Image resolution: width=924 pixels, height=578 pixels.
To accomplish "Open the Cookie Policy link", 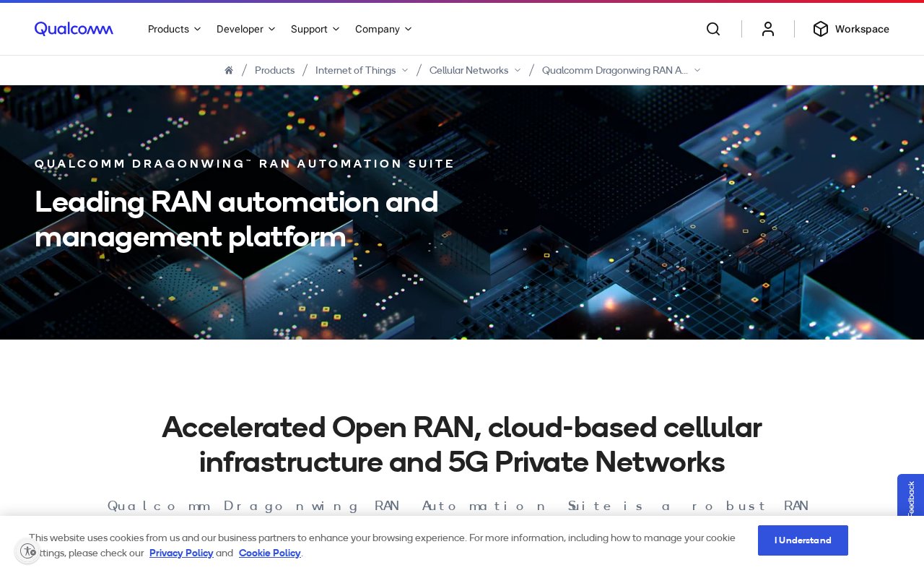I will pyautogui.click(x=269, y=553).
